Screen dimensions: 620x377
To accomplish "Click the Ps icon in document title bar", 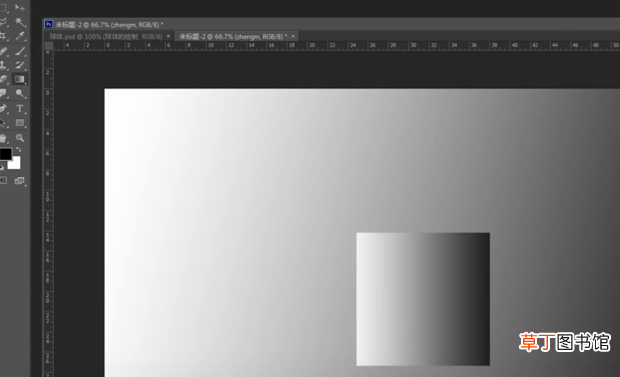I will coord(49,25).
